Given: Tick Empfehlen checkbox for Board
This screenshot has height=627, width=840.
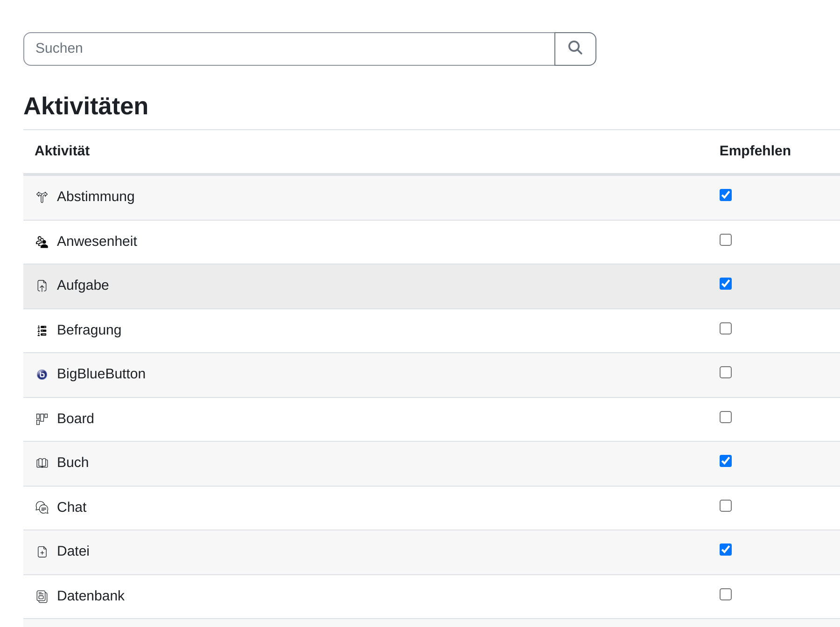Looking at the screenshot, I should point(726,417).
